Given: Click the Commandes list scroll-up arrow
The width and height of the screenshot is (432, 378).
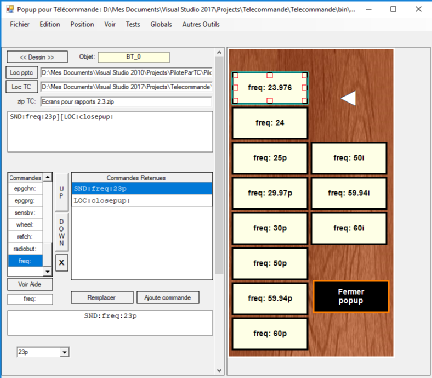Looking at the screenshot, I should (48, 177).
